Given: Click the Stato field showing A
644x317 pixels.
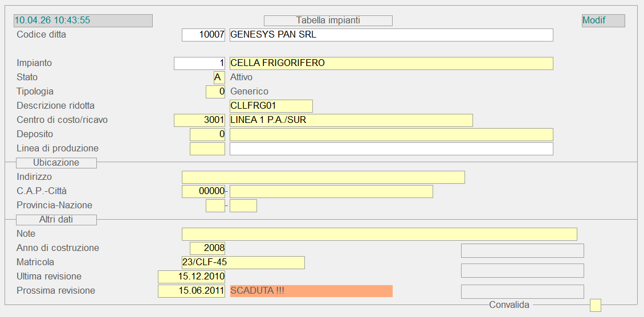Looking at the screenshot, I should 219,77.
